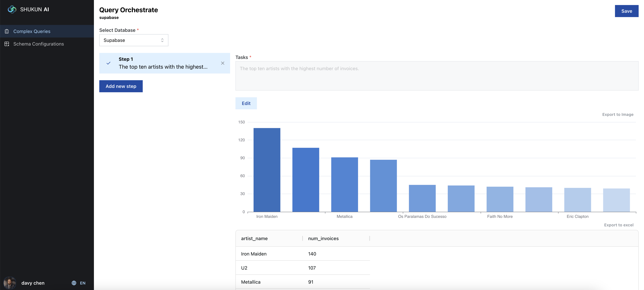Click the Schema Configurations table icon

coord(7,44)
